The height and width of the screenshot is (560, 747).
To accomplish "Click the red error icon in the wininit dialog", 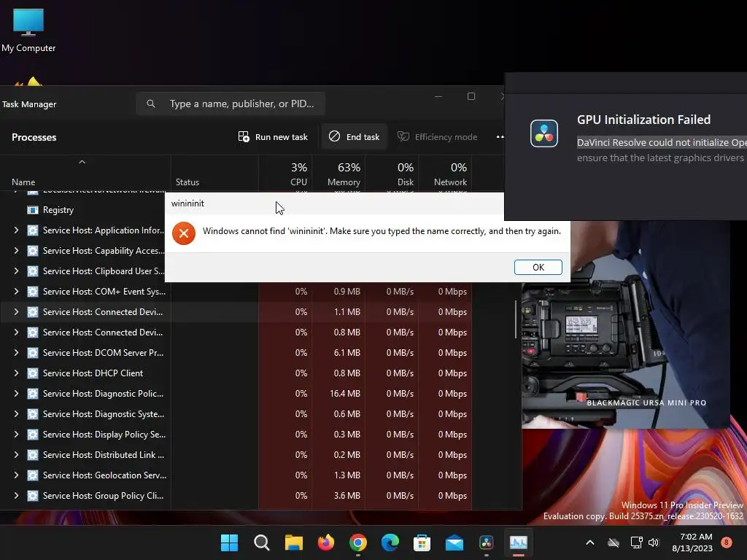I will [184, 233].
